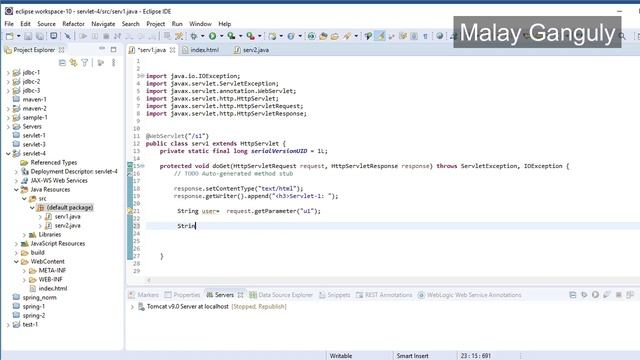The height and width of the screenshot is (360, 640).
Task: Collapse the servlet-4 project
Action: pos(8,153)
